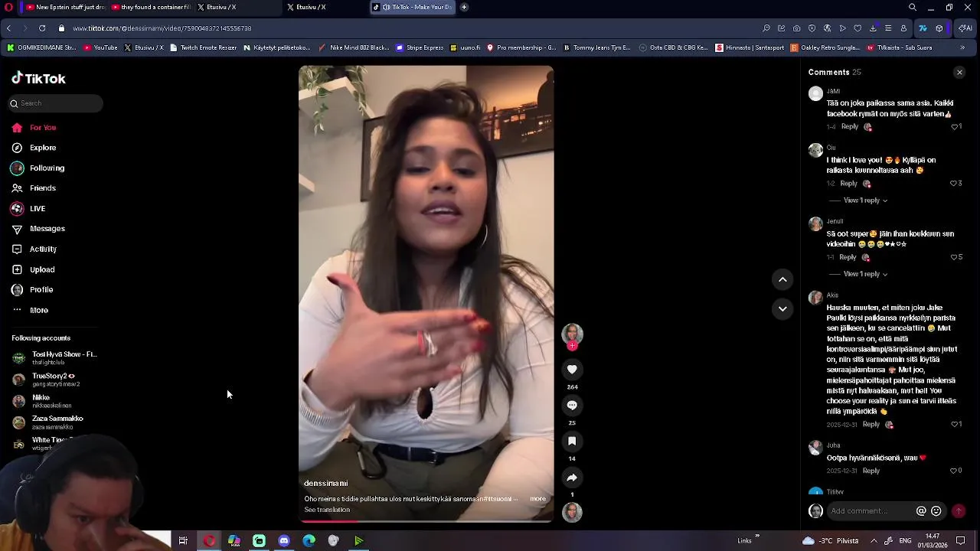Switch to the 'New Epstein stuff' tab
The image size is (980, 551).
(64, 7)
